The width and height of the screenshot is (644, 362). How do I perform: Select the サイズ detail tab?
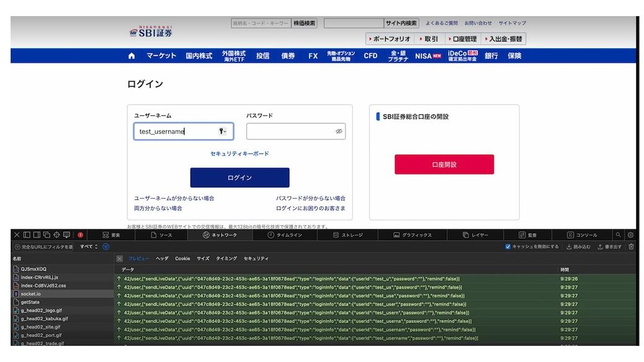coord(203,259)
